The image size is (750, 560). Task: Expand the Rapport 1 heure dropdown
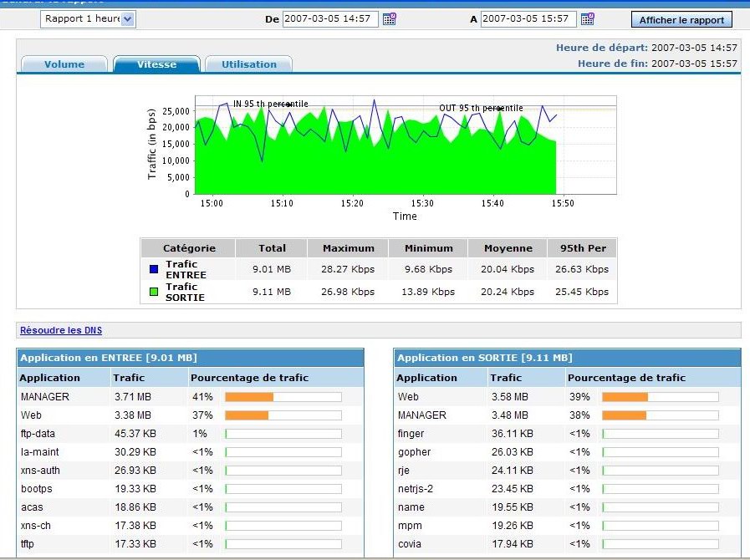(127, 19)
